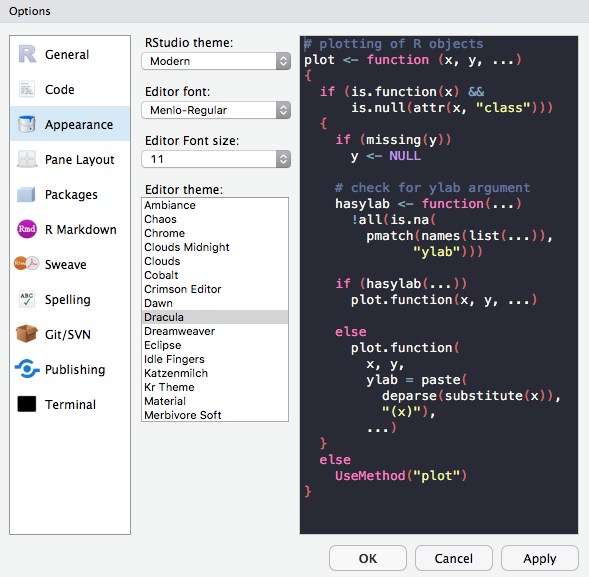589x577 pixels.
Task: Open the Sweave section label
Action: (66, 265)
